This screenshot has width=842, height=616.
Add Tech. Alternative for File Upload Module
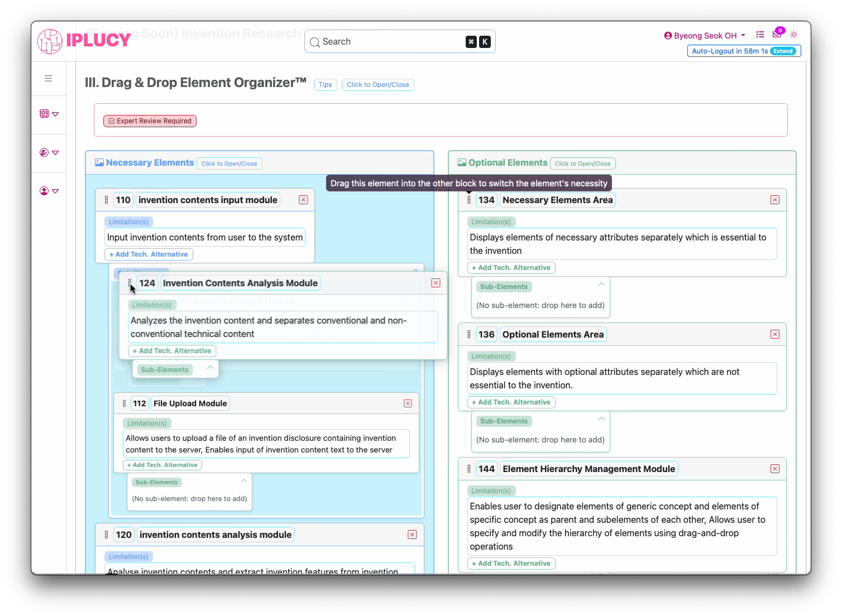pyautogui.click(x=162, y=465)
